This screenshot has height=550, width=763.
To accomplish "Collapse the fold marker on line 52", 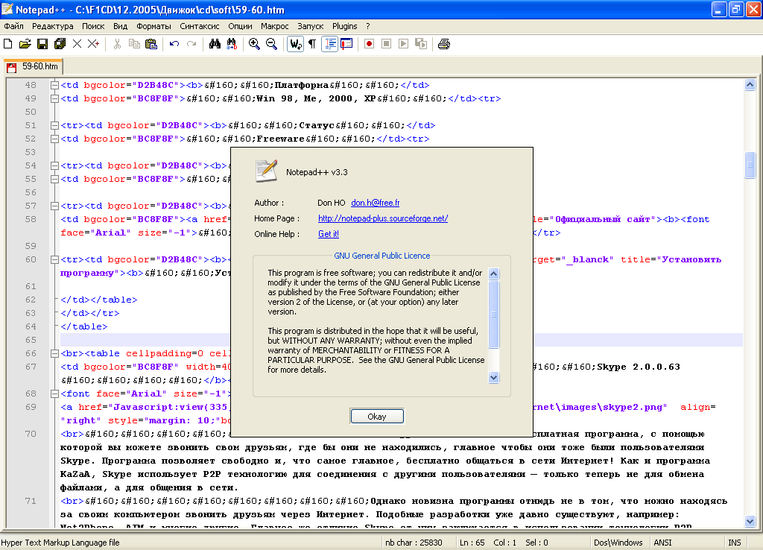I will (54, 139).
